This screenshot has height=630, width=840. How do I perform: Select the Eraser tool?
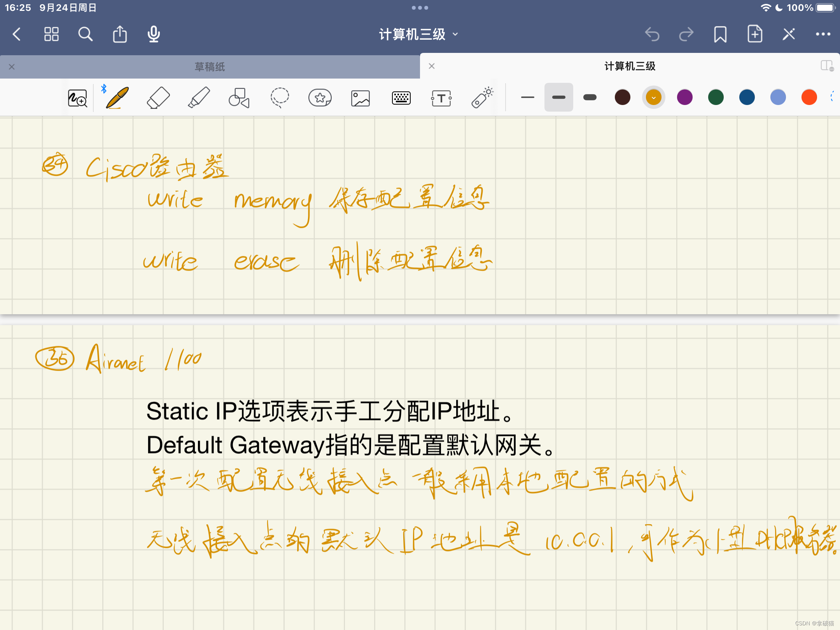point(158,98)
